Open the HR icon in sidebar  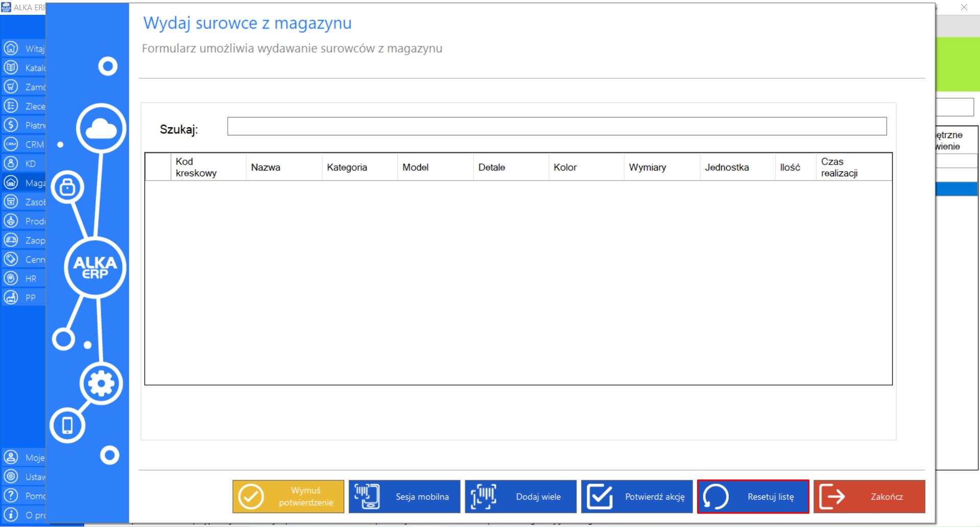pos(11,278)
